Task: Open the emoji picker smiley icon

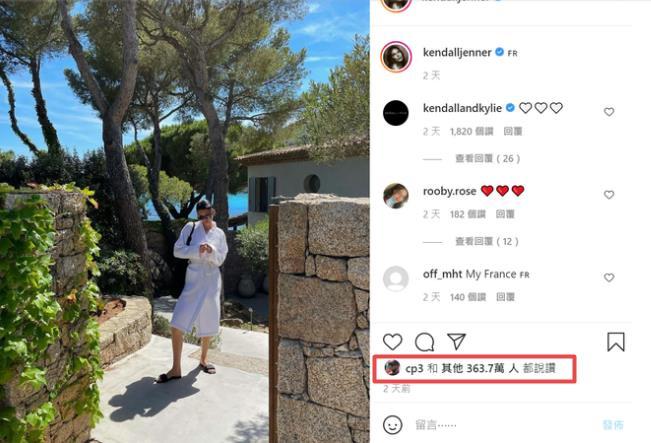Action: click(x=392, y=425)
